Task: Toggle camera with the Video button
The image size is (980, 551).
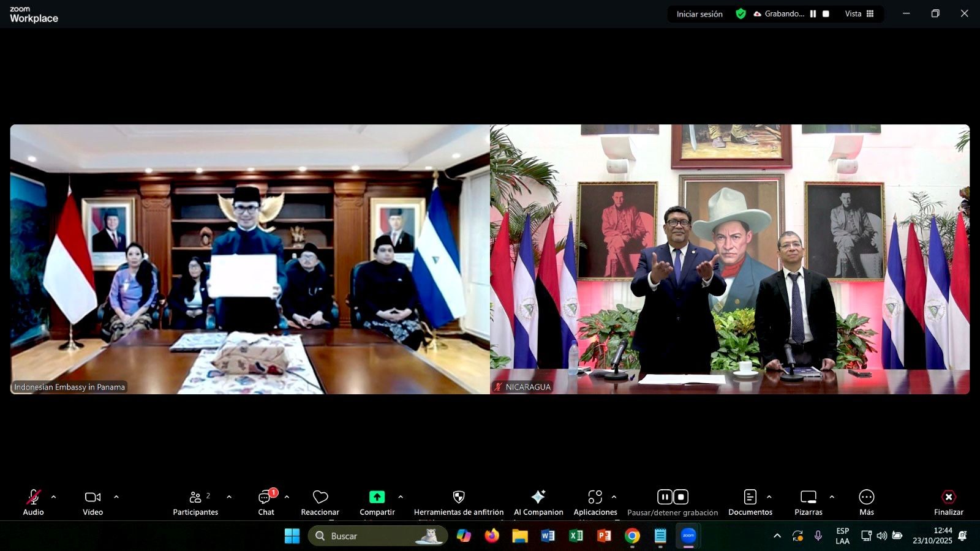Action: (x=92, y=497)
